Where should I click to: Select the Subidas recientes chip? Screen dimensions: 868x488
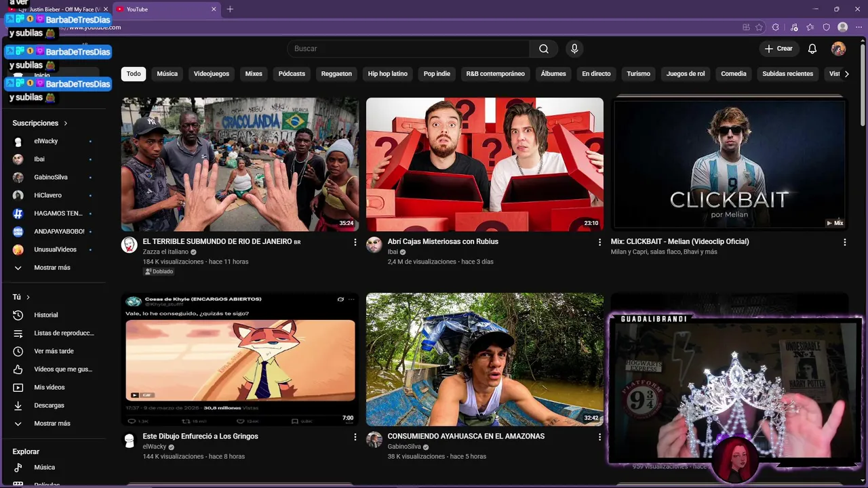point(788,74)
